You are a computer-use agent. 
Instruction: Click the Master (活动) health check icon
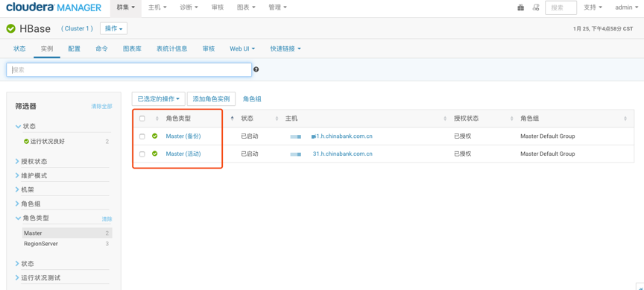pos(155,154)
